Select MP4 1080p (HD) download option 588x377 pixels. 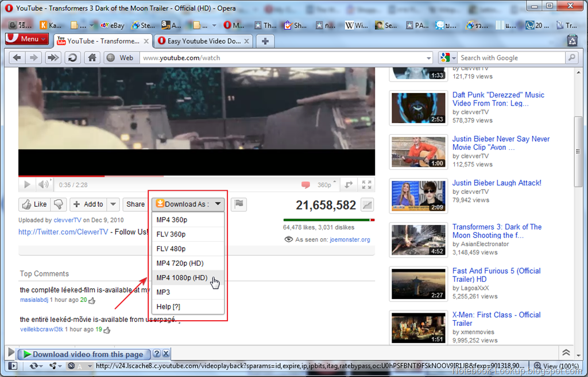tap(188, 278)
